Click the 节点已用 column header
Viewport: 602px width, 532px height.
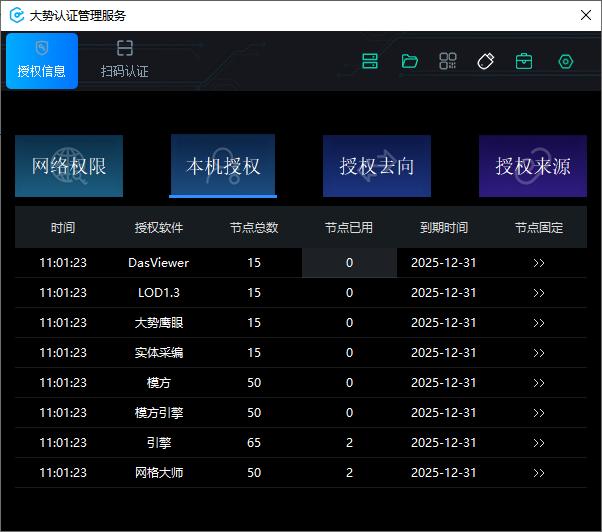point(349,228)
